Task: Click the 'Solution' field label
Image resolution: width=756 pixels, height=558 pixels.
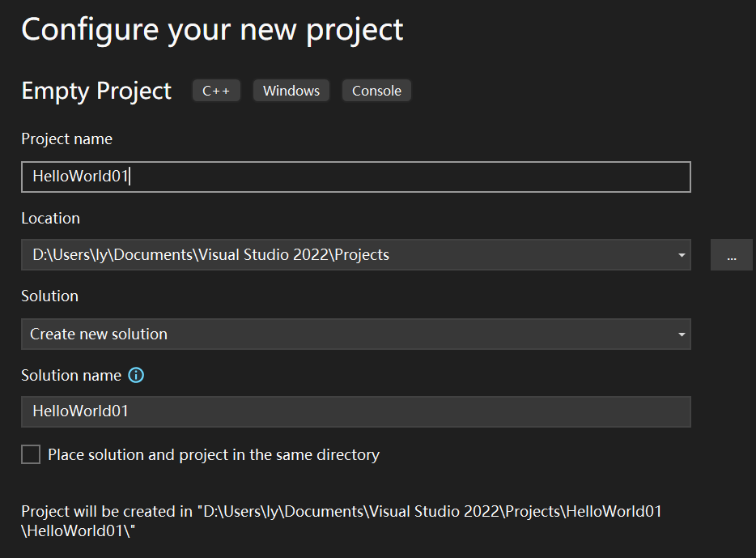Action: coord(49,296)
